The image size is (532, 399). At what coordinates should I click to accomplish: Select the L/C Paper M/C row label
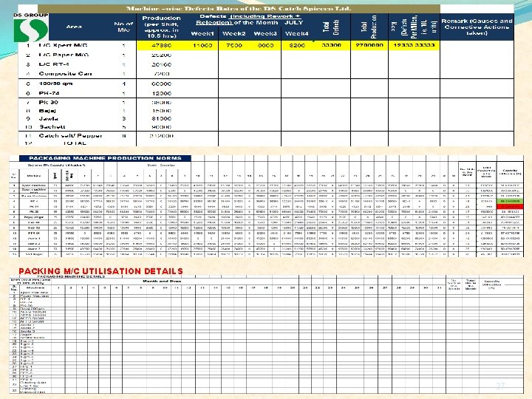click(x=64, y=55)
